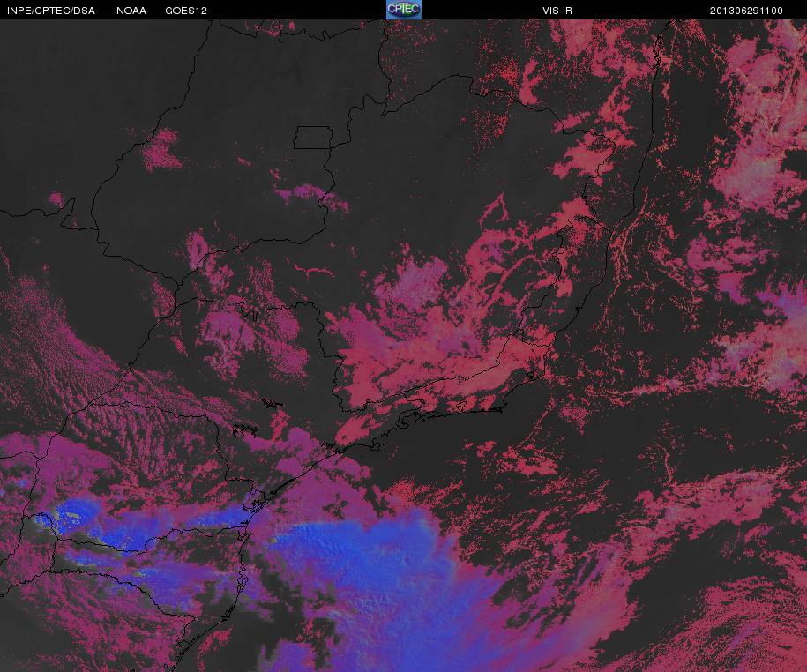Click the VIS-IR channel label
This screenshot has width=807, height=672.
[x=557, y=11]
